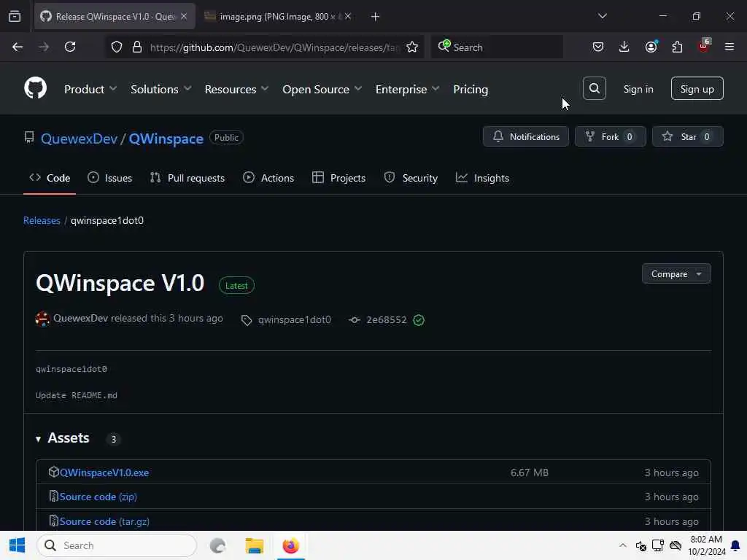Close the Release QWinspace tab

click(184, 16)
